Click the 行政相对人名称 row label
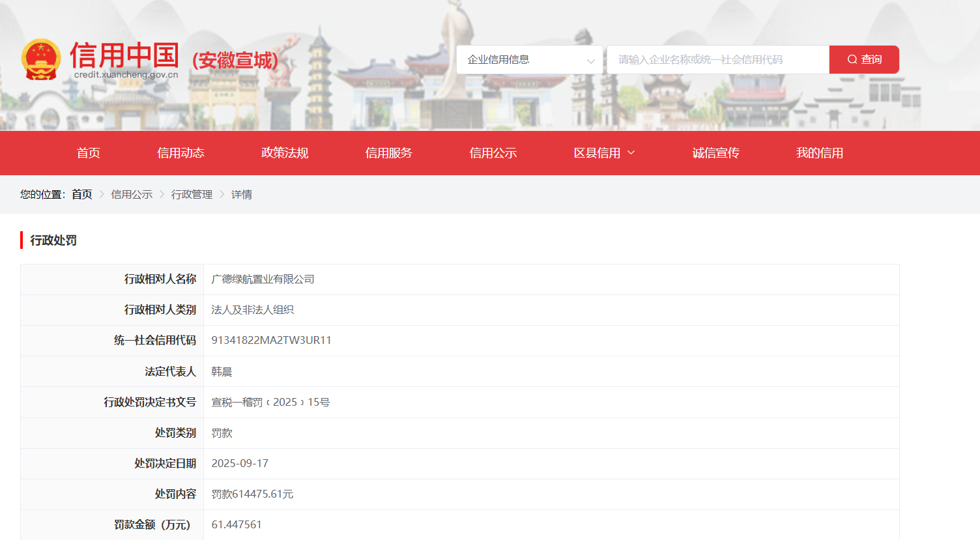Viewport: 980px width, 540px height. pyautogui.click(x=160, y=279)
